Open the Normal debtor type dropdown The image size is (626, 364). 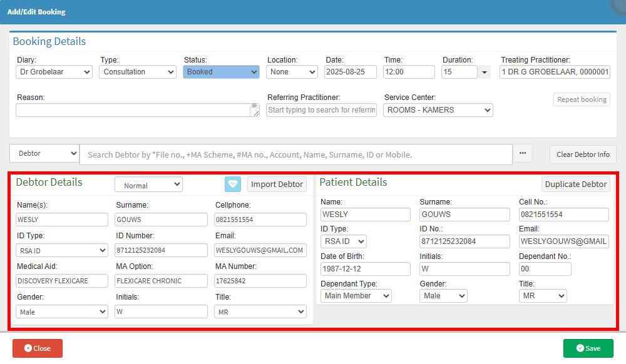[x=148, y=185]
